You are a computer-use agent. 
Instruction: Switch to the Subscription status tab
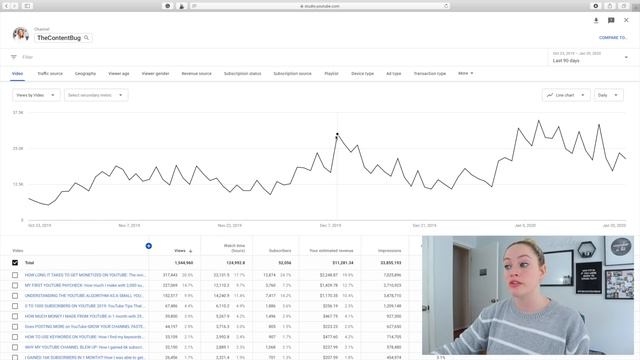pos(242,73)
